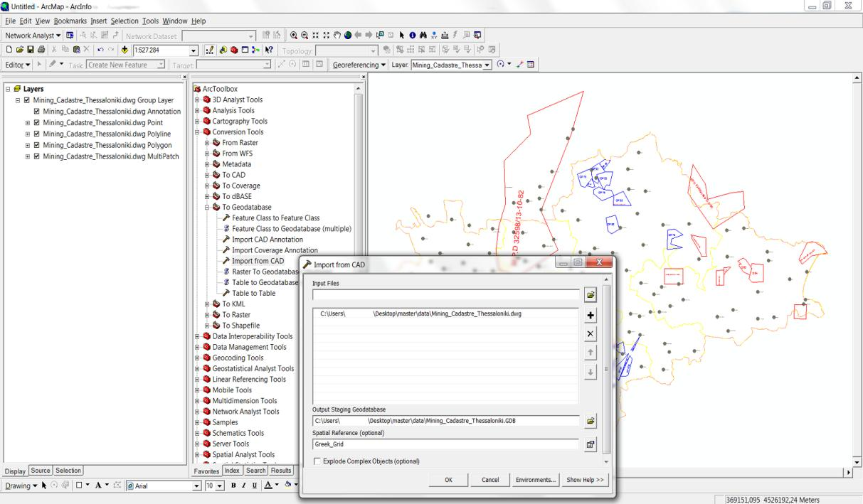The height and width of the screenshot is (504, 863).
Task: Open the Editor Toolbar icon
Action: pos(210,50)
